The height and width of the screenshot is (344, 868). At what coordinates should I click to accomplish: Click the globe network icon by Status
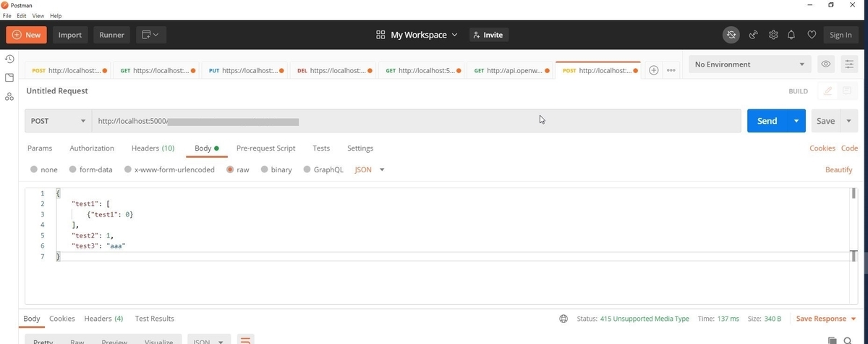tap(563, 319)
